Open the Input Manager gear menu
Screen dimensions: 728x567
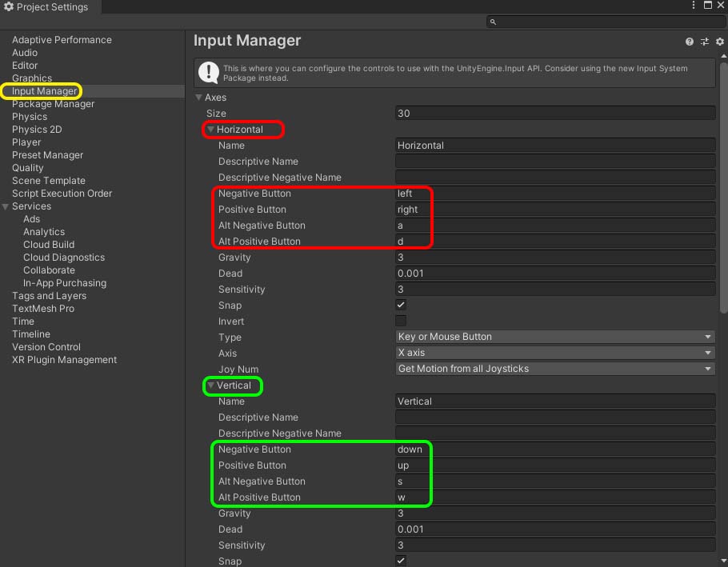719,42
